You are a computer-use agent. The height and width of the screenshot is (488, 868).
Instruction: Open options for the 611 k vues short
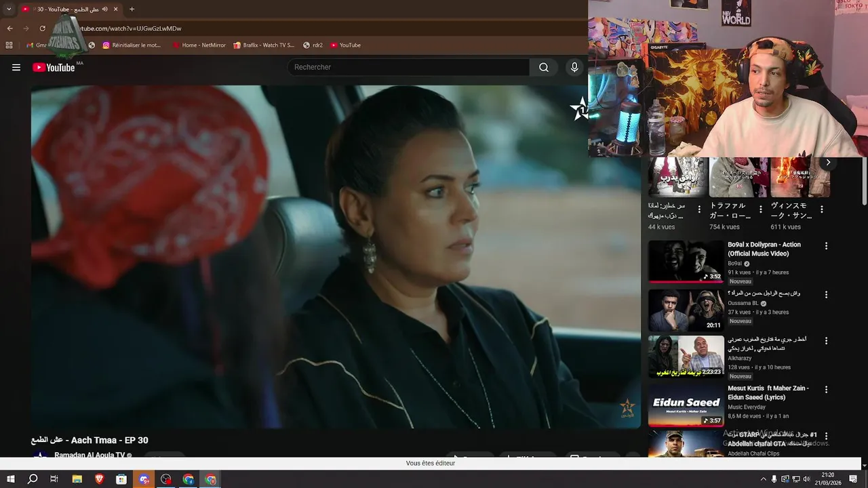(x=821, y=209)
